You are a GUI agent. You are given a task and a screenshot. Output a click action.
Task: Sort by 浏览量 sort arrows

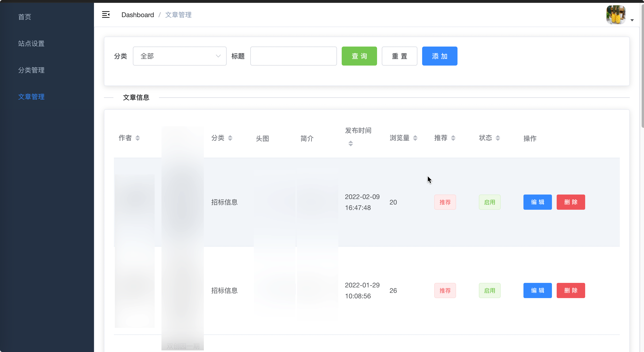415,138
